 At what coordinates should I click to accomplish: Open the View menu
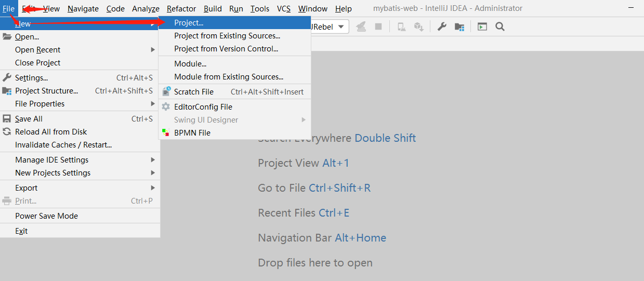click(x=51, y=8)
